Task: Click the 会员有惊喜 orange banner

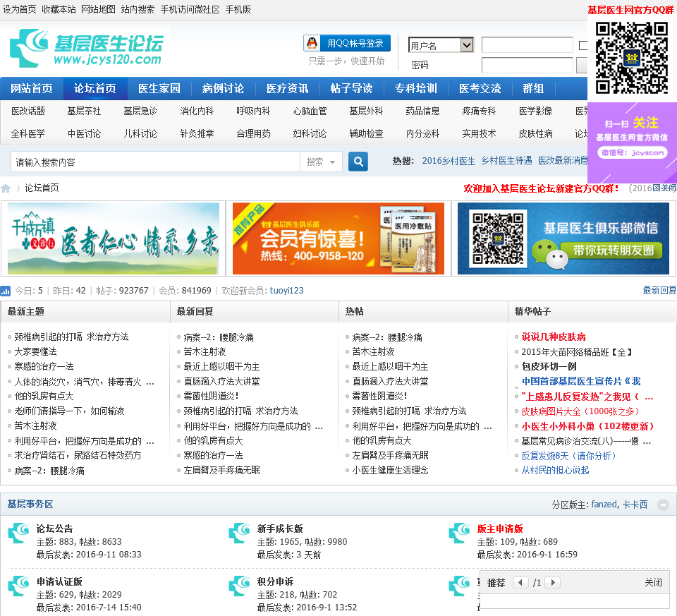Action: coord(338,238)
